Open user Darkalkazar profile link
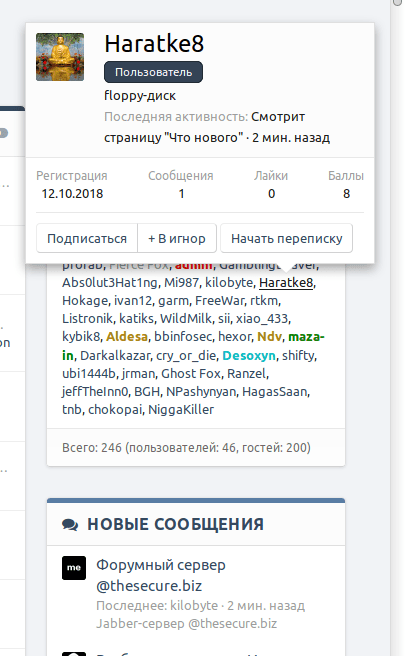 click(x=115, y=356)
